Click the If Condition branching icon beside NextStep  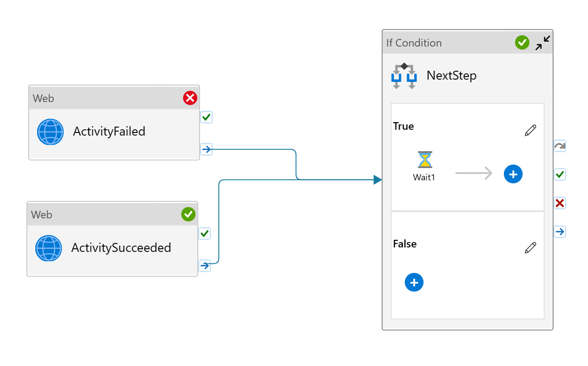[x=404, y=75]
